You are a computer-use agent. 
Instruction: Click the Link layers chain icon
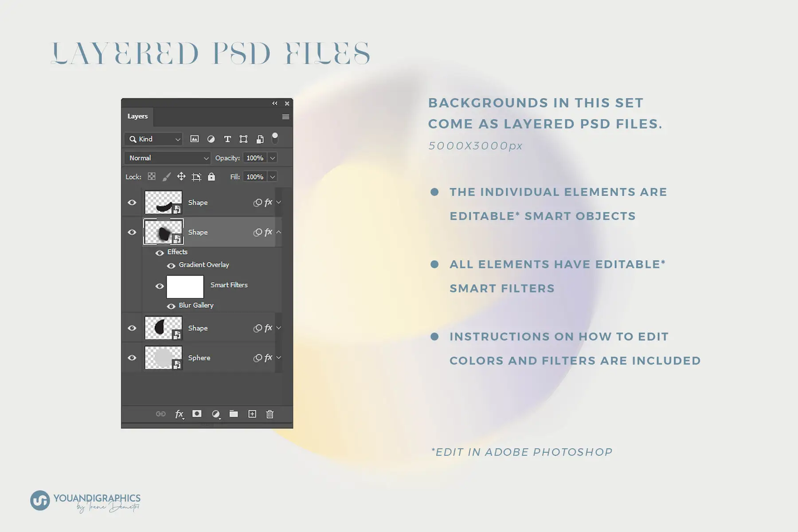point(160,414)
